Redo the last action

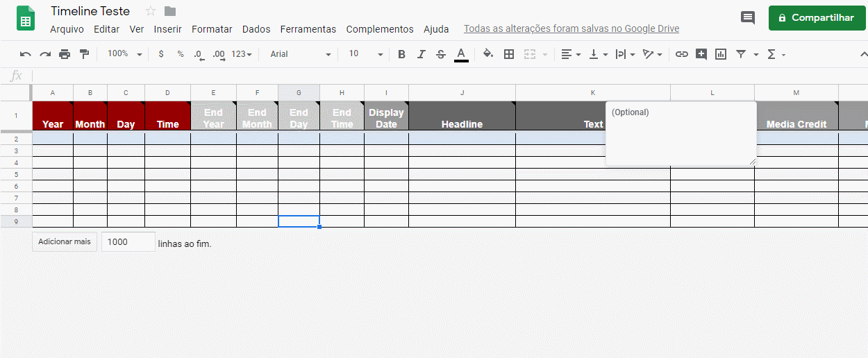(x=45, y=54)
